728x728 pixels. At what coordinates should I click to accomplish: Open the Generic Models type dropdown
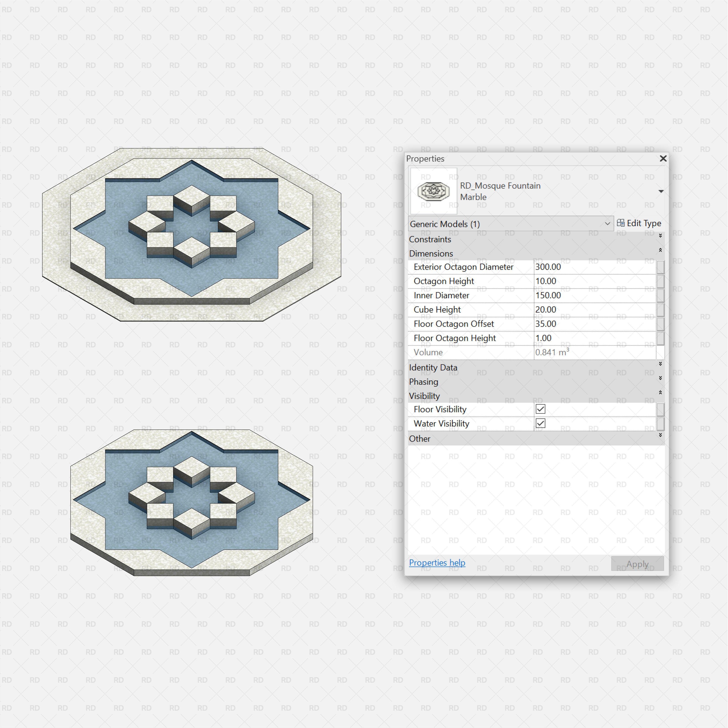click(607, 223)
